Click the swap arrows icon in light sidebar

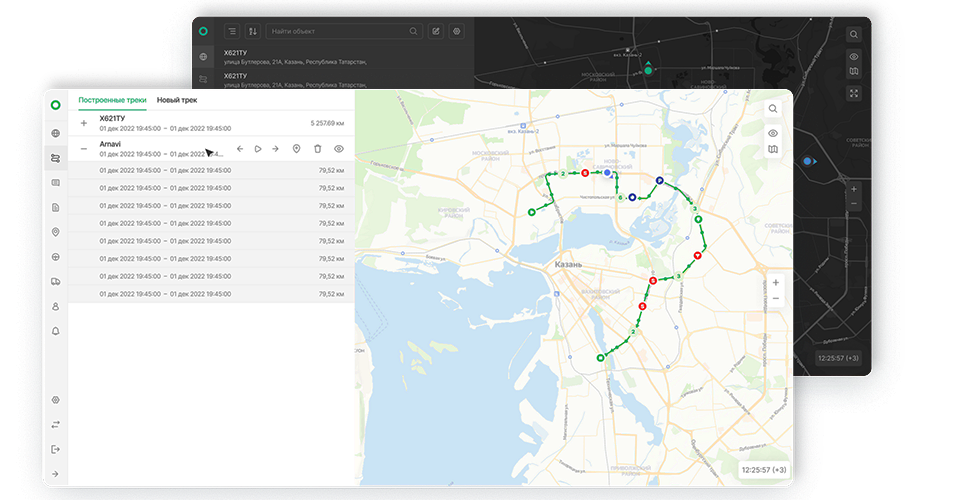pyautogui.click(x=56, y=424)
